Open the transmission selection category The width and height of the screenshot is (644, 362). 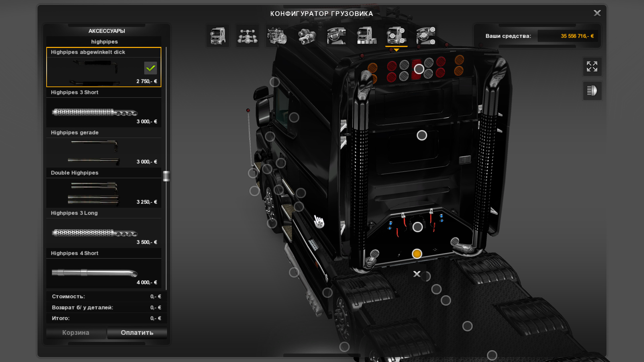click(x=307, y=36)
